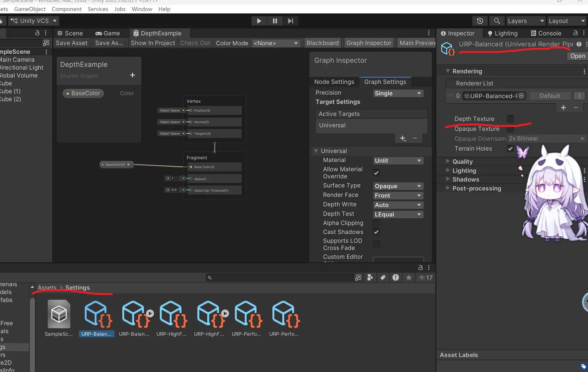Uncheck the Terrain Holes checkbox
The width and height of the screenshot is (588, 372).
click(x=510, y=148)
